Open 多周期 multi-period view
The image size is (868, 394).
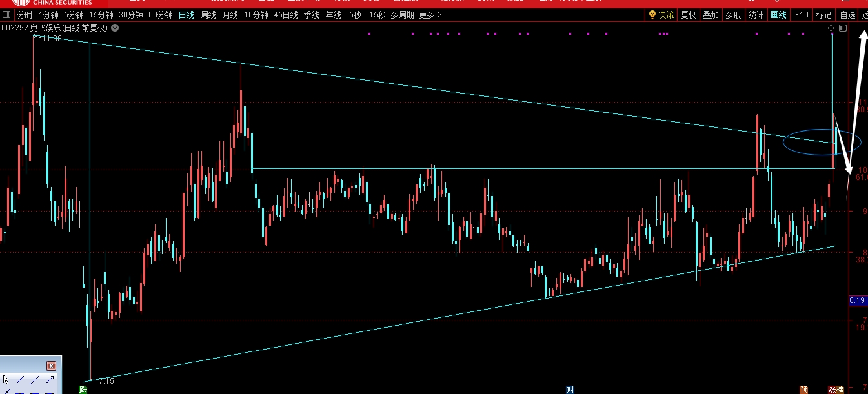pos(402,15)
